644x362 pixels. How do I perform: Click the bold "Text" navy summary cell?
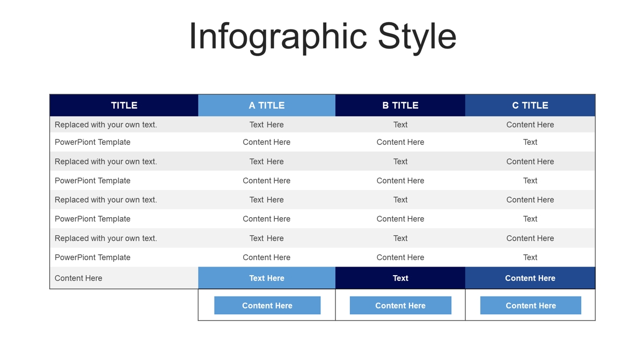(400, 278)
